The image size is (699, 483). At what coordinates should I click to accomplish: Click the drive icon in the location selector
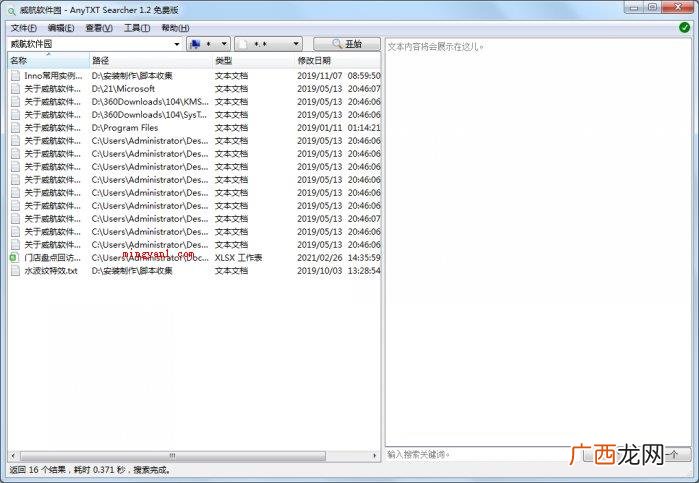click(x=195, y=44)
